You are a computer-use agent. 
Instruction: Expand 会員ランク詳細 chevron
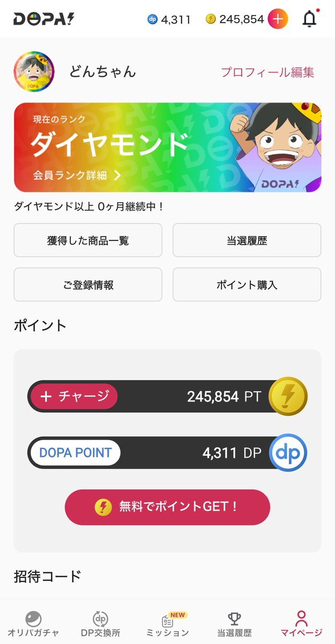click(117, 175)
